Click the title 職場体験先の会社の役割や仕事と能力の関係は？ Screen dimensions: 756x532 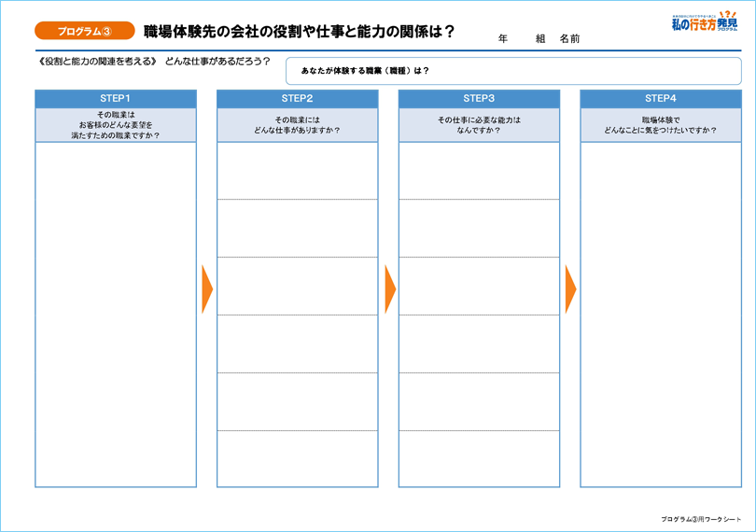point(300,32)
